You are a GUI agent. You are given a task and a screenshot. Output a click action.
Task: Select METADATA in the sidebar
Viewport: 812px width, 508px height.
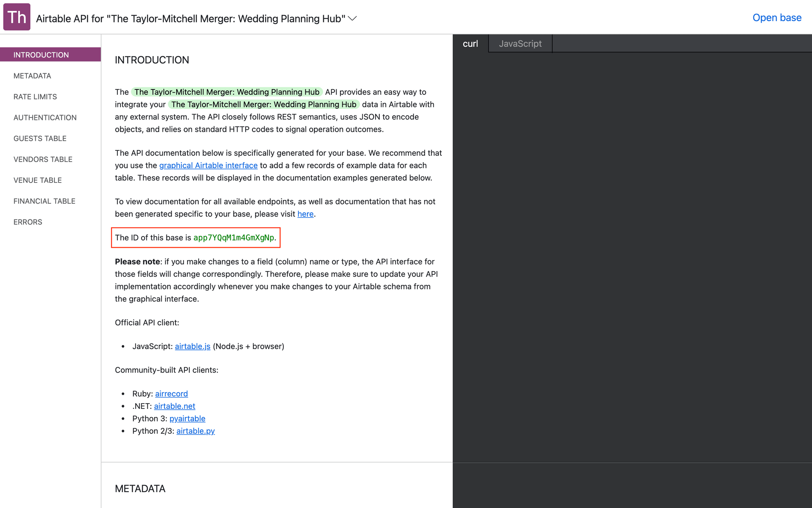coord(32,76)
